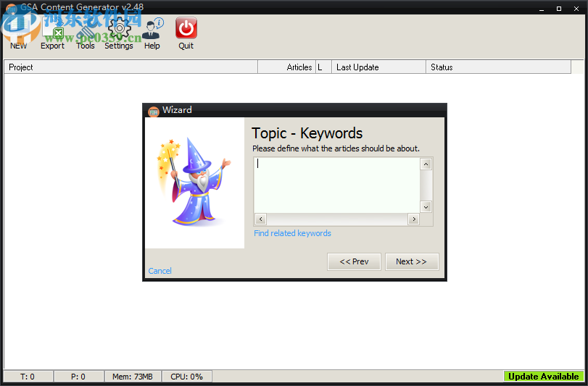Viewport: 588px width, 386px height.
Task: Click the keyword box scroll left arrow
Action: (x=260, y=219)
